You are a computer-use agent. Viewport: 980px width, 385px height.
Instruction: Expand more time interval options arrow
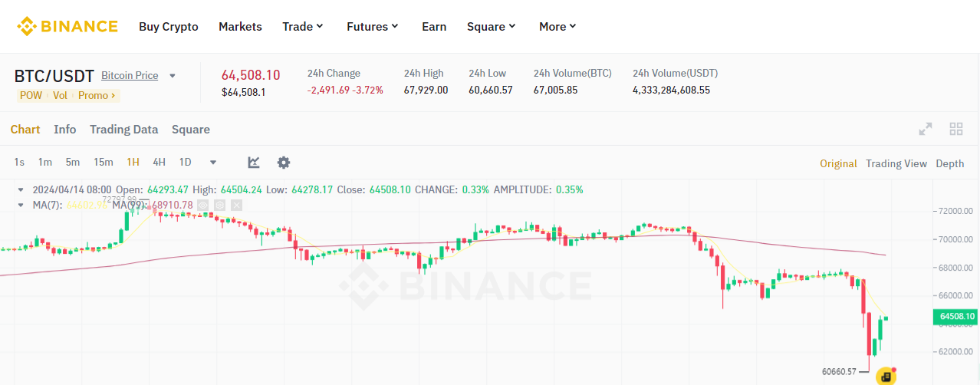tap(213, 163)
